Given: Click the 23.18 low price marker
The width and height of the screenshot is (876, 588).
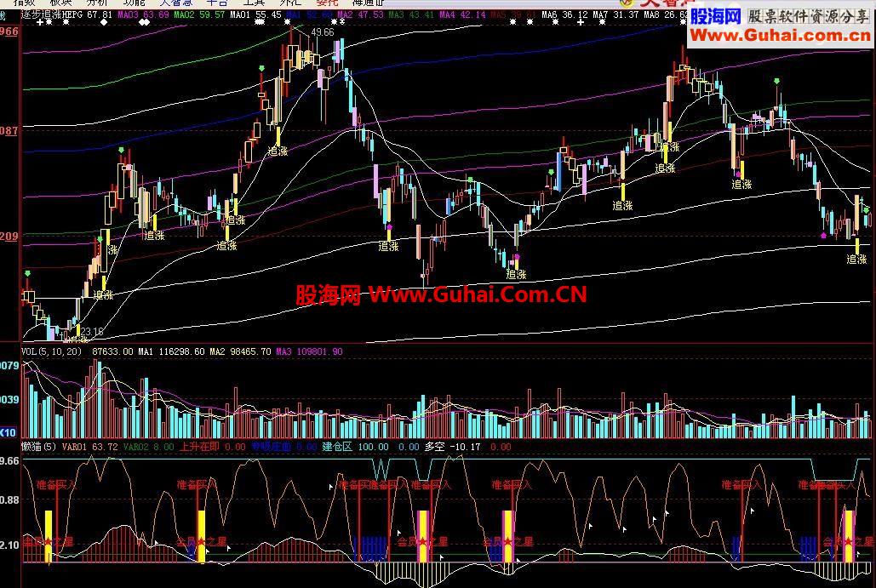Looking at the screenshot, I should click(92, 332).
